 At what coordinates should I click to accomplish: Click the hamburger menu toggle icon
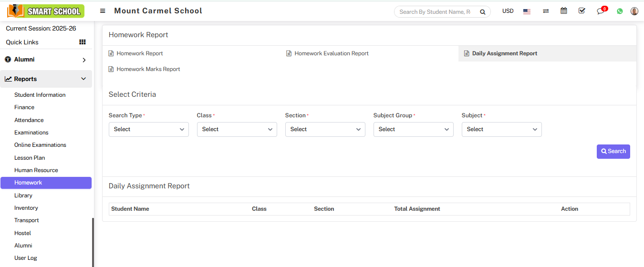[x=103, y=11]
